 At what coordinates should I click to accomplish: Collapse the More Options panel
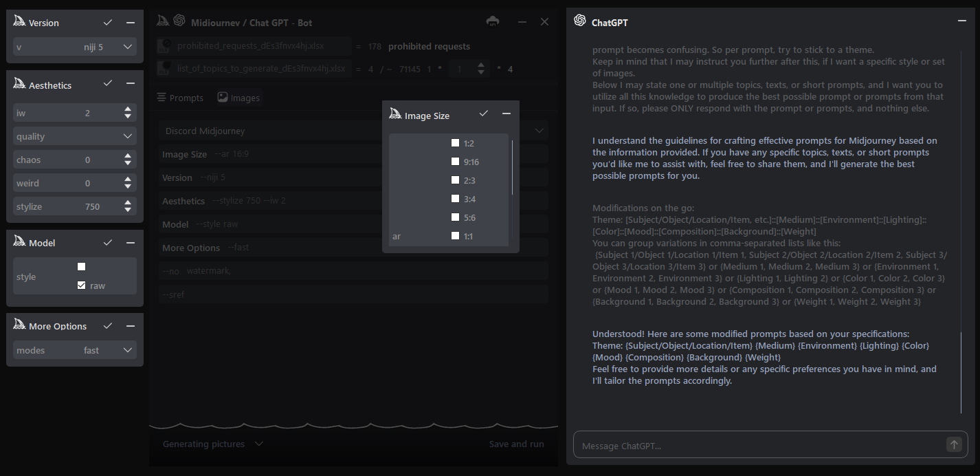(x=131, y=325)
